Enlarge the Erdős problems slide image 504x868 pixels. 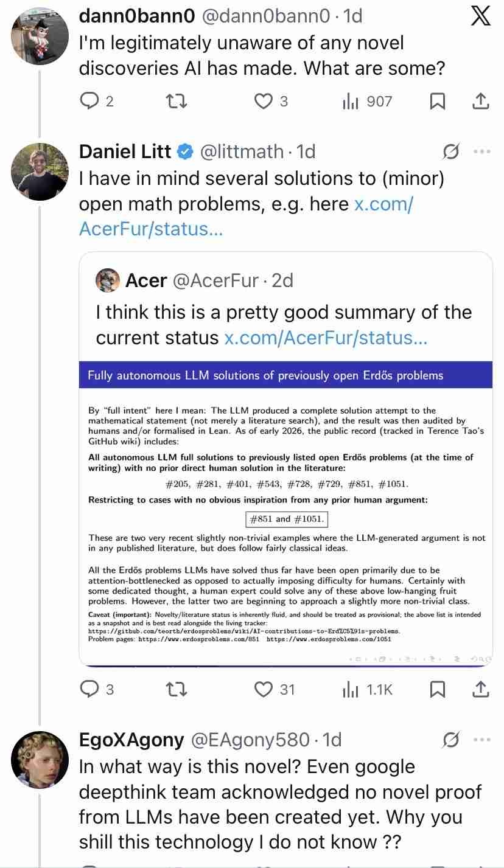click(285, 511)
